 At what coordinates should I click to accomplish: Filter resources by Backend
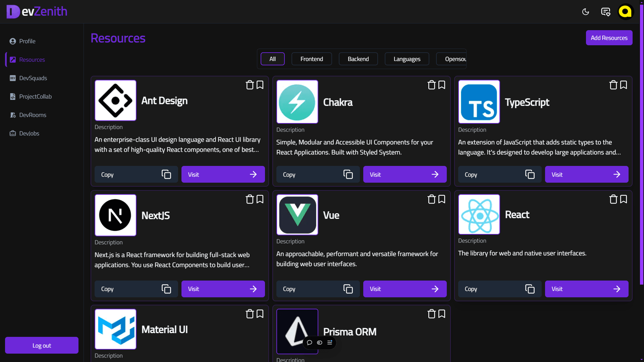(358, 59)
